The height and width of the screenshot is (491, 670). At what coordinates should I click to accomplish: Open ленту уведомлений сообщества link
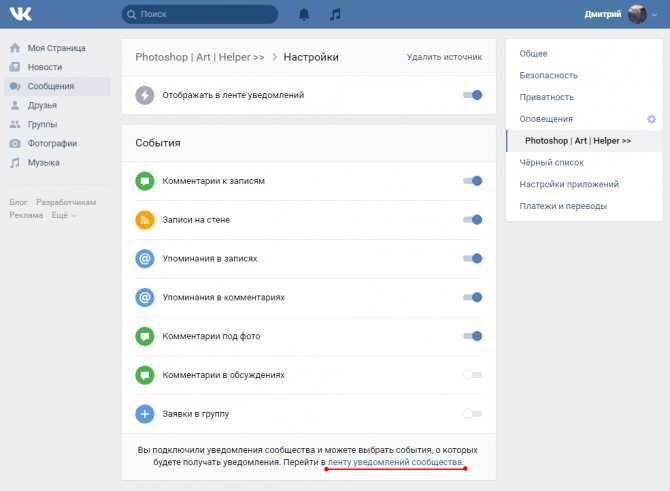[x=395, y=462]
